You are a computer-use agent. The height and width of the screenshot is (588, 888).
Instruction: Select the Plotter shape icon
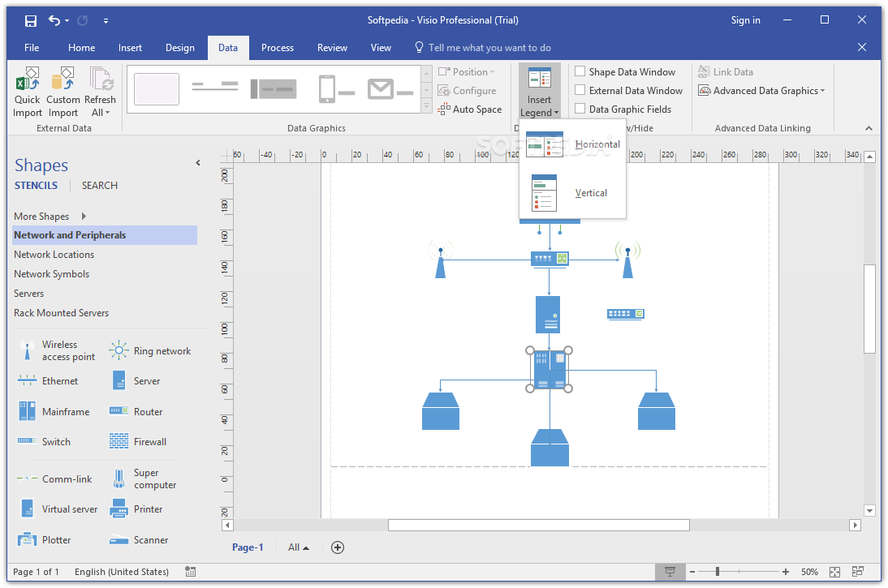[x=27, y=539]
